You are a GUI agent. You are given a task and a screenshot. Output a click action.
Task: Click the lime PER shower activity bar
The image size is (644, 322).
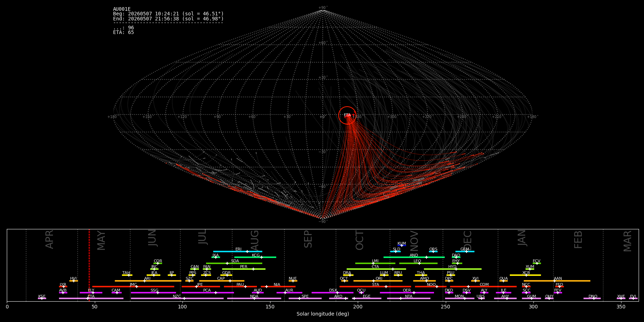click(244, 269)
